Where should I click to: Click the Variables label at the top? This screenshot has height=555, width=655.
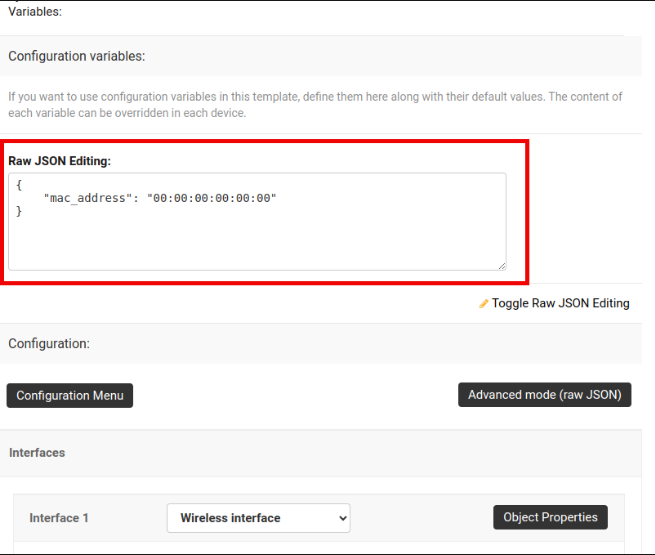35,12
